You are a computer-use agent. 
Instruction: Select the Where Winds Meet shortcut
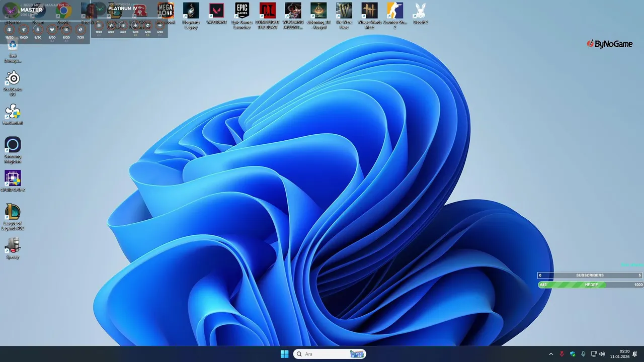pyautogui.click(x=369, y=16)
